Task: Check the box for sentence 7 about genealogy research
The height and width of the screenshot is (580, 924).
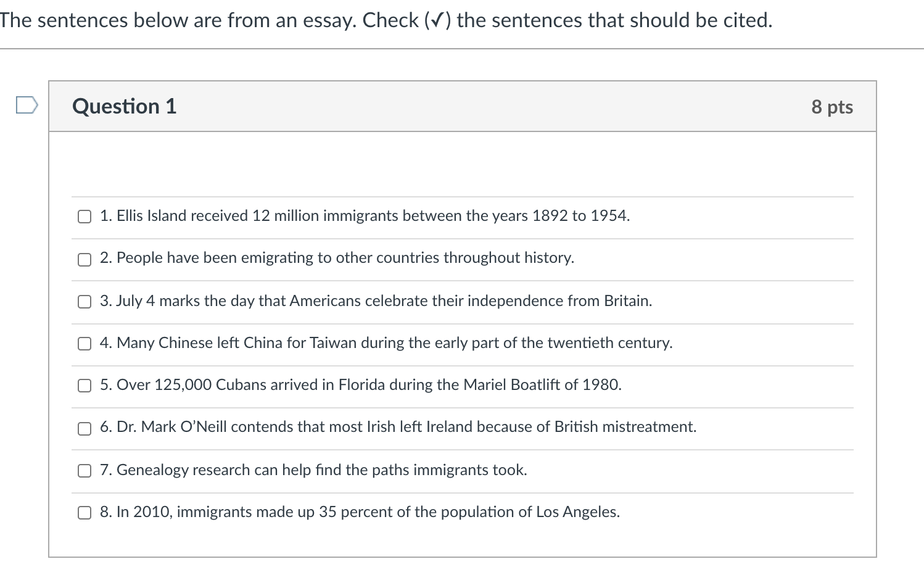Action: [84, 470]
